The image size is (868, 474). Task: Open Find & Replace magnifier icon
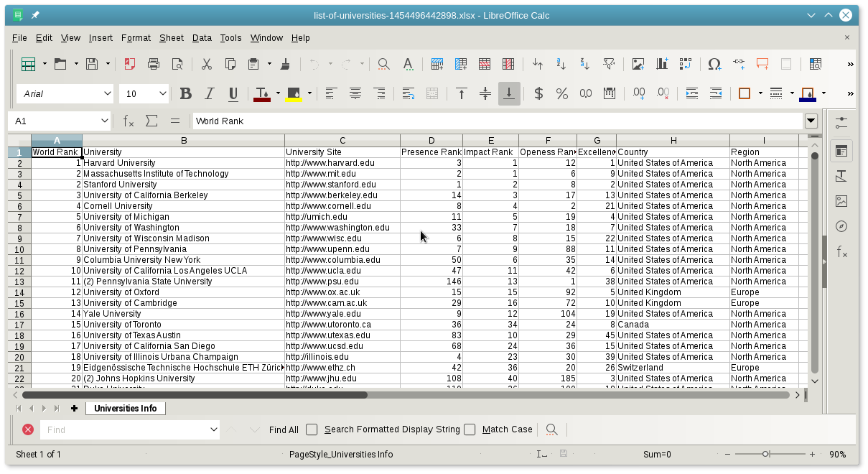click(384, 64)
